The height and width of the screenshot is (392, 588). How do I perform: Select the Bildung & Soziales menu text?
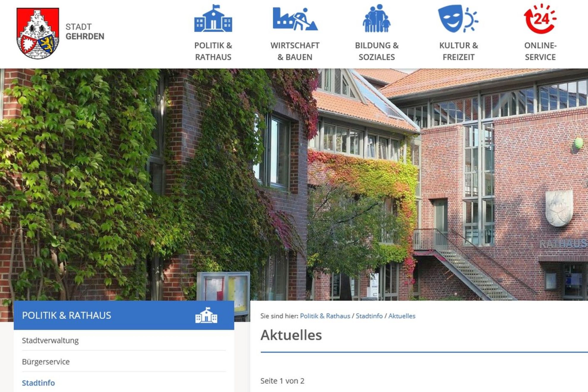coord(377,51)
